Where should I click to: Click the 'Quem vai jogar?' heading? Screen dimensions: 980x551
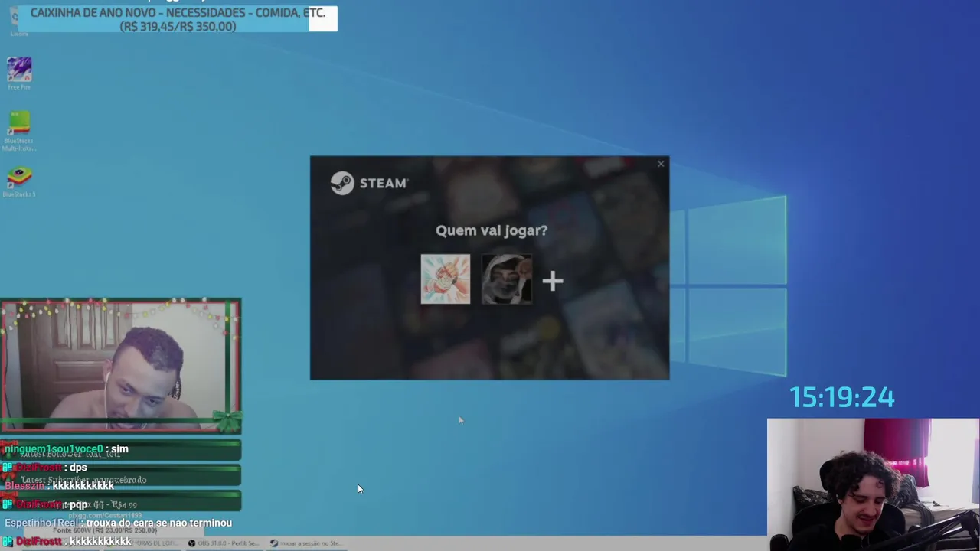(492, 230)
